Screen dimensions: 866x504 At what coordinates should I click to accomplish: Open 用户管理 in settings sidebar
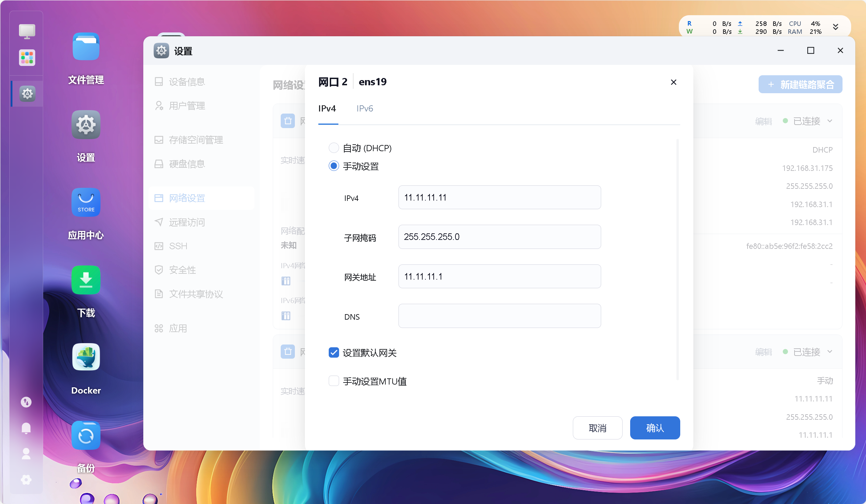click(201, 106)
